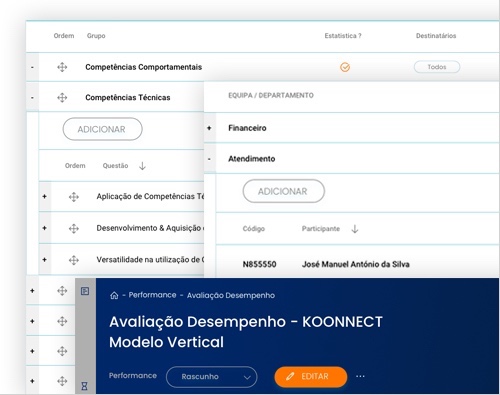Click the Todos destinatários button

(437, 67)
